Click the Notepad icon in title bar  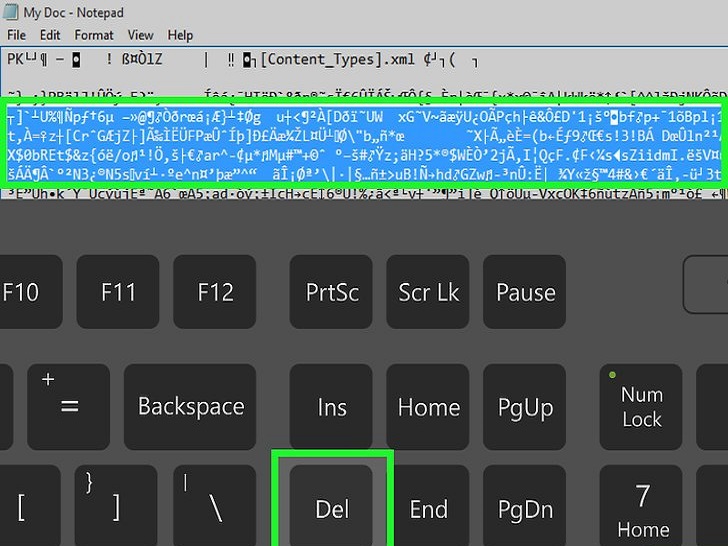pyautogui.click(x=10, y=11)
